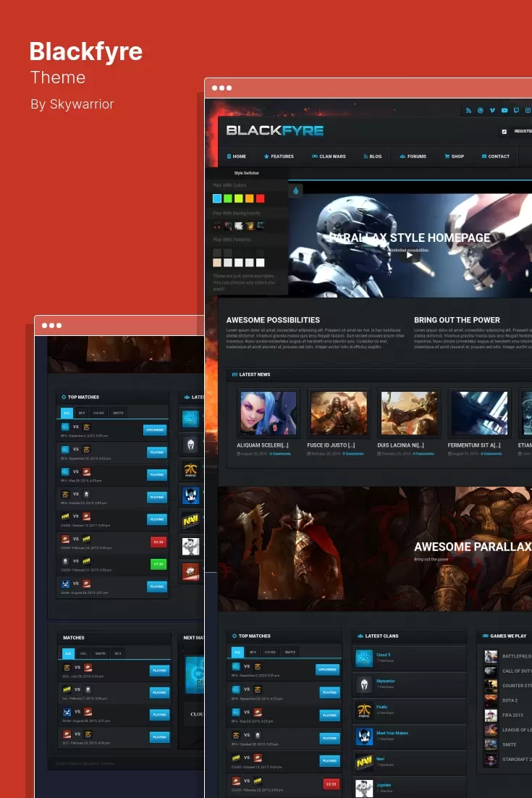
Task: Open the Shop menu item
Action: pyautogui.click(x=454, y=156)
